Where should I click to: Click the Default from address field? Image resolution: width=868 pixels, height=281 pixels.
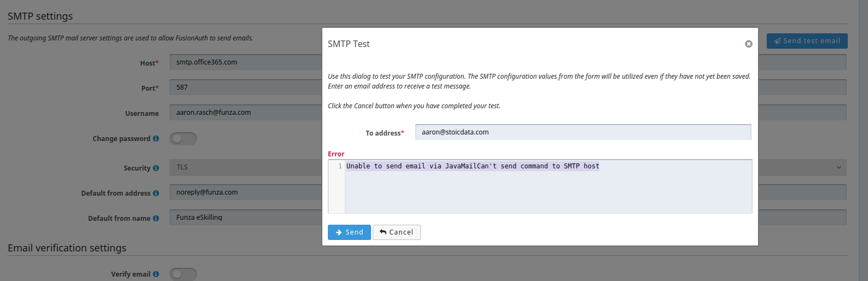(x=245, y=192)
